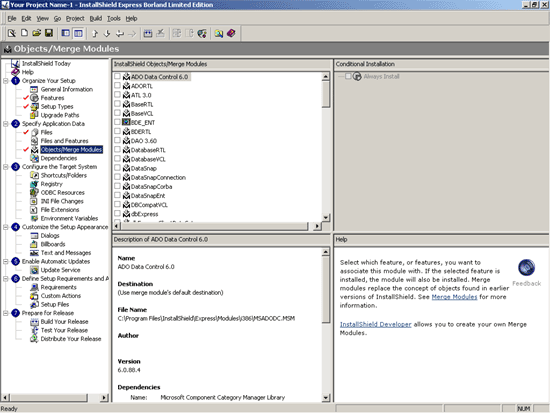Screen dimensions: 550x413
Task: Check the ATL 3.0 module checkbox
Action: 117,94
